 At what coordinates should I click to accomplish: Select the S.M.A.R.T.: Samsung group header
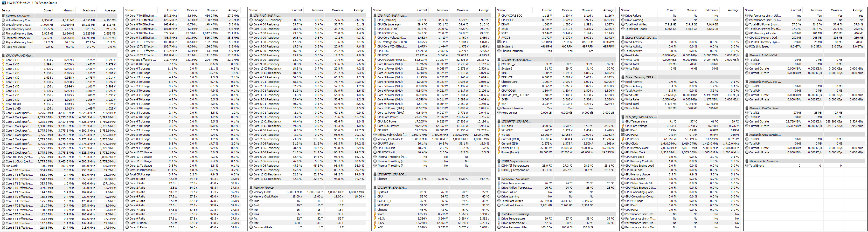pos(557,214)
